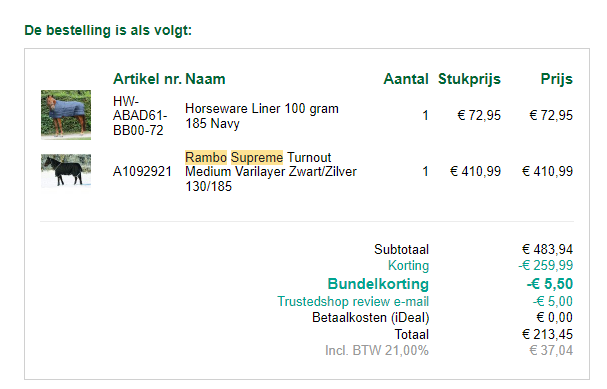Click the Aantal column header
This screenshot has width=607, height=389.
point(406,79)
